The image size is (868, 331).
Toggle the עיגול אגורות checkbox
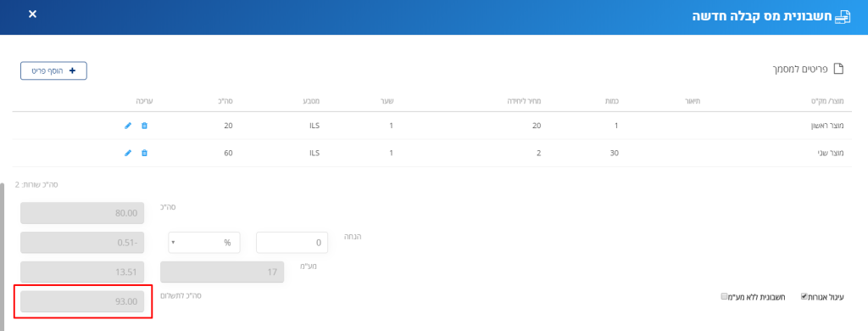pyautogui.click(x=804, y=296)
